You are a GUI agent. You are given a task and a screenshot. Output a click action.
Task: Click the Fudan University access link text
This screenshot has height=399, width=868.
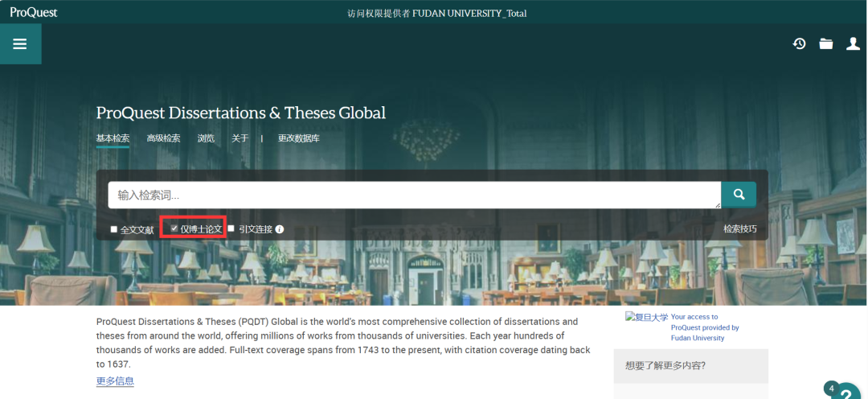[x=705, y=327]
